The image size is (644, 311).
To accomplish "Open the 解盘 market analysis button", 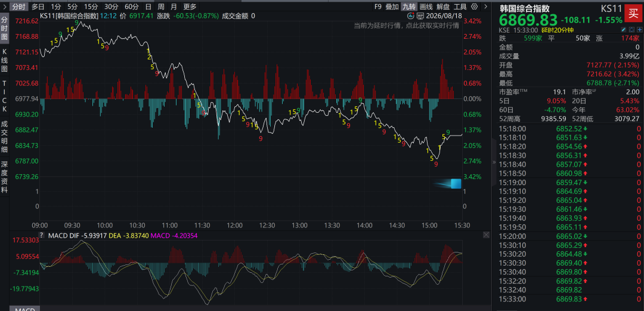I will (x=443, y=7).
